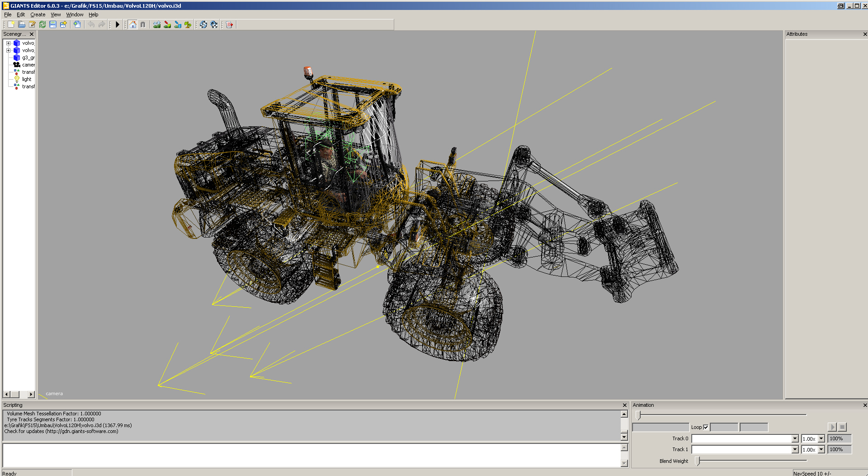Image resolution: width=868 pixels, height=476 pixels.
Task: Click the animation panel stop button
Action: (842, 427)
